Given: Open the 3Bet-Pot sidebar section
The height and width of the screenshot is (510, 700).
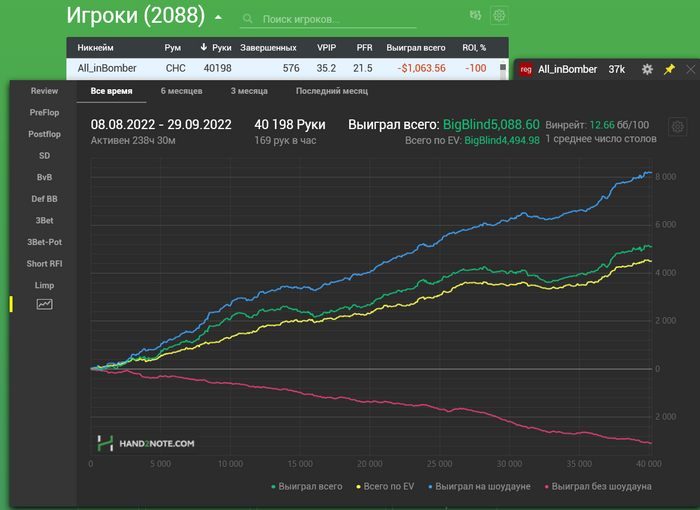Looking at the screenshot, I should [44, 242].
